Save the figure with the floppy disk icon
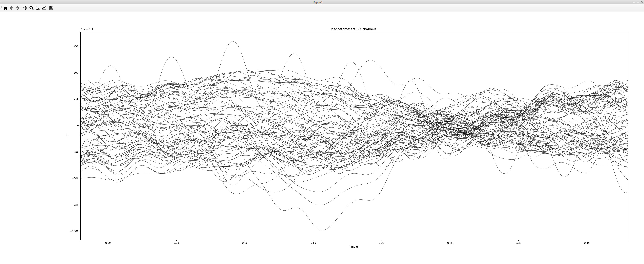 [x=51, y=8]
